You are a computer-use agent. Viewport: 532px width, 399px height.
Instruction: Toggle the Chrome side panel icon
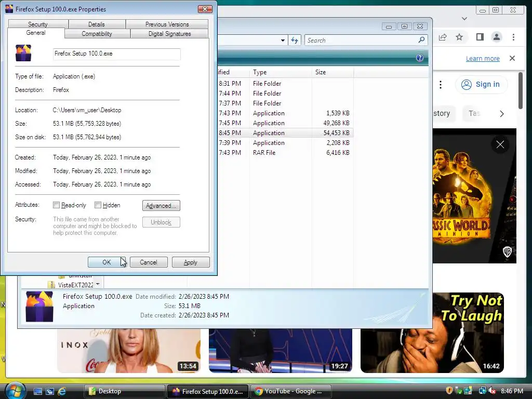click(x=480, y=37)
